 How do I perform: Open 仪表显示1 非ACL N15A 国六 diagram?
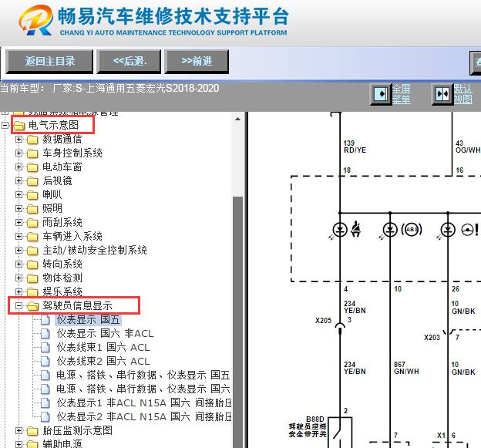click(x=144, y=403)
